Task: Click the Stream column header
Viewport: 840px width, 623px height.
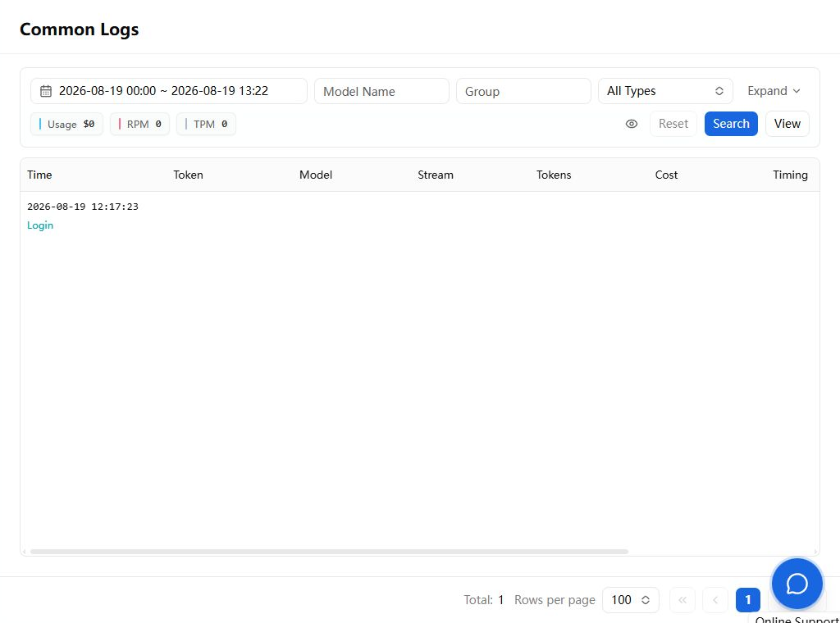Action: tap(436, 175)
